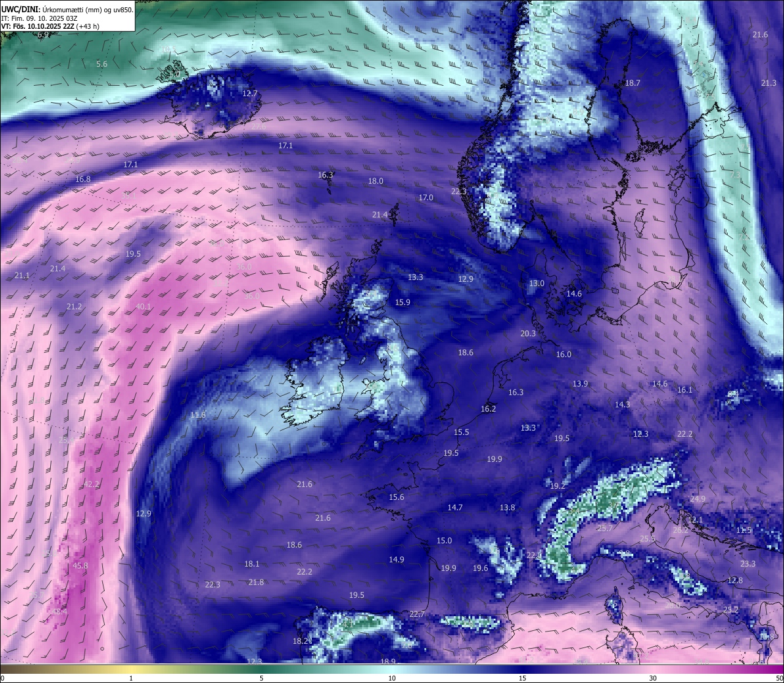This screenshot has height=683, width=784.
Task: Click the 11.6 value label
Action: point(198,415)
